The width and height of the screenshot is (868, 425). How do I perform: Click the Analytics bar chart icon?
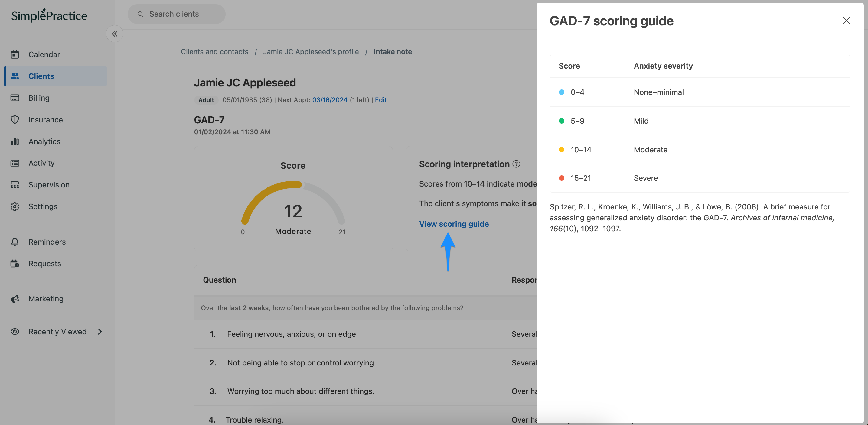point(15,141)
